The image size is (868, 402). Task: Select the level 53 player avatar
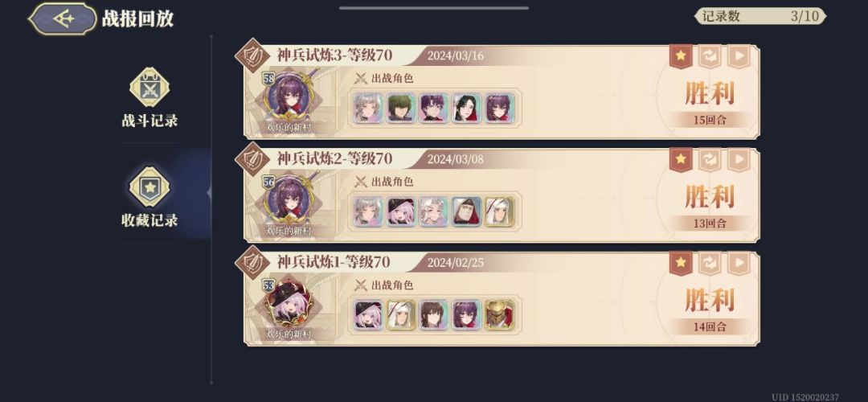287,303
